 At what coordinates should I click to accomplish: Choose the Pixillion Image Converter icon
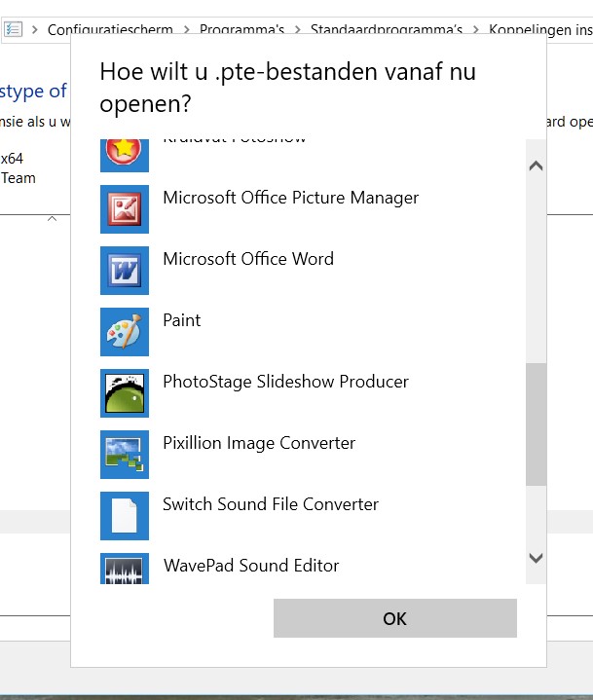125,455
